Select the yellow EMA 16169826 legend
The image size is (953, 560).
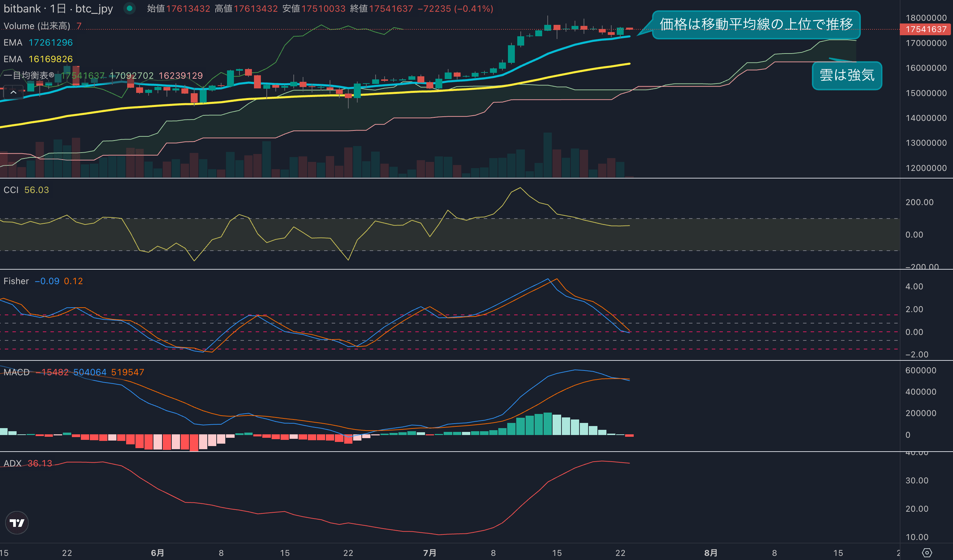(38, 59)
